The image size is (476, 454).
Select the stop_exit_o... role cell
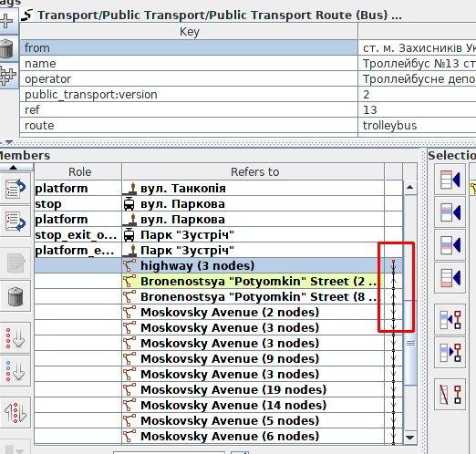click(78, 234)
